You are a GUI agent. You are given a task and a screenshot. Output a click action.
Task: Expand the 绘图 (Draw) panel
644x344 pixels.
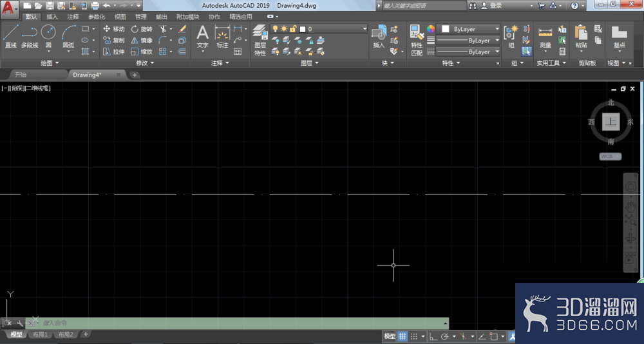click(x=50, y=63)
